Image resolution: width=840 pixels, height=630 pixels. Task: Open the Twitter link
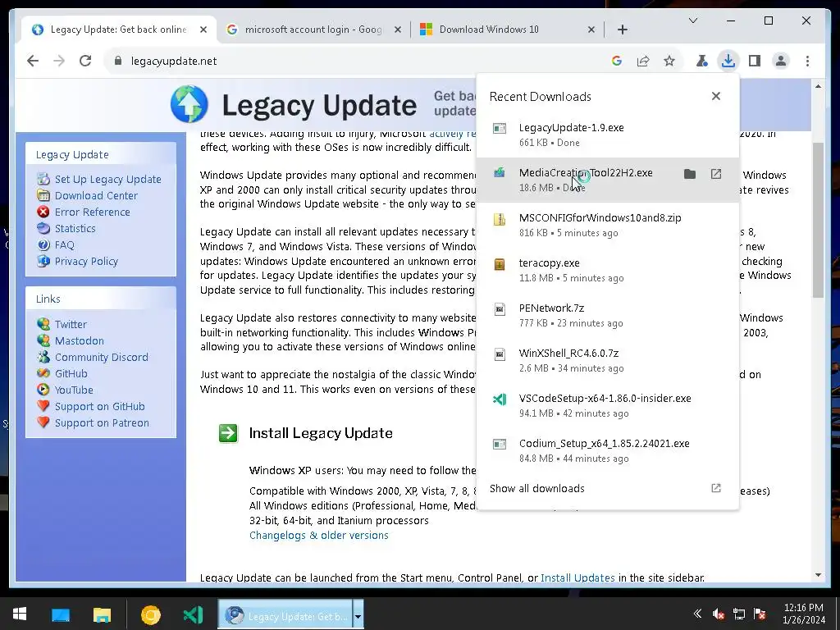71,324
